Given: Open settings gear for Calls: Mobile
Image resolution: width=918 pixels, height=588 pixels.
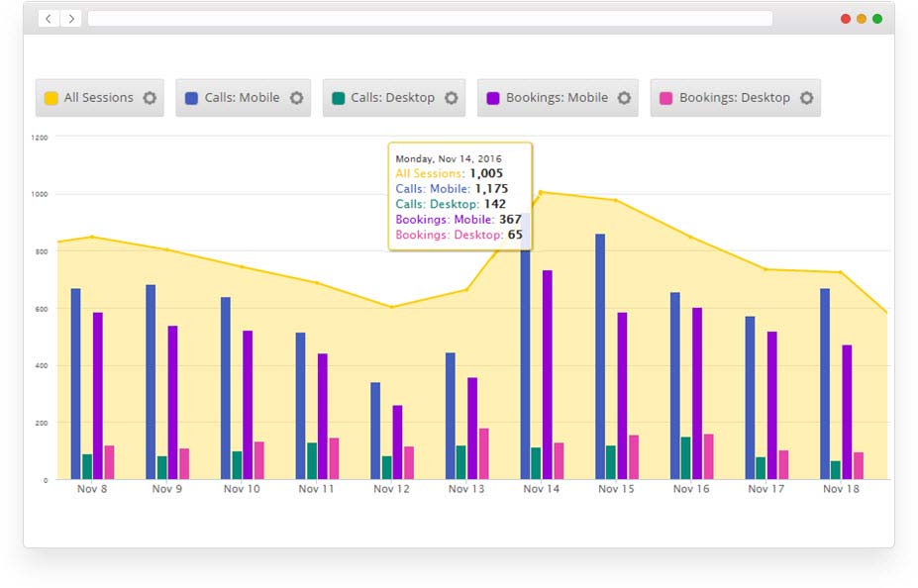Looking at the screenshot, I should (296, 98).
